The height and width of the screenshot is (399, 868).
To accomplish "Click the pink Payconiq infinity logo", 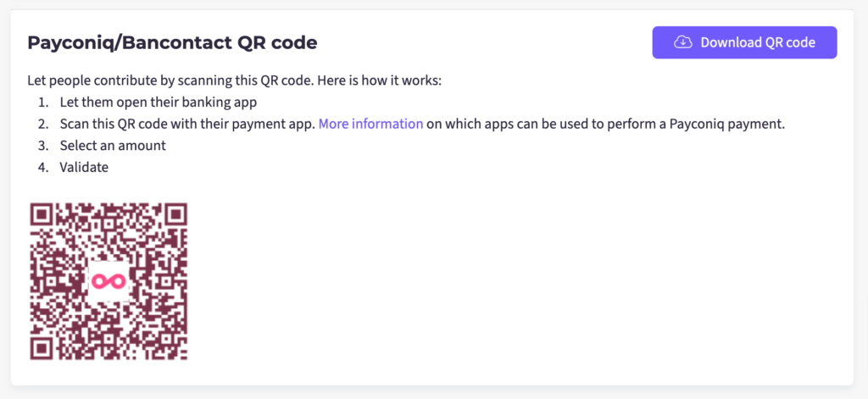I will tap(108, 281).
